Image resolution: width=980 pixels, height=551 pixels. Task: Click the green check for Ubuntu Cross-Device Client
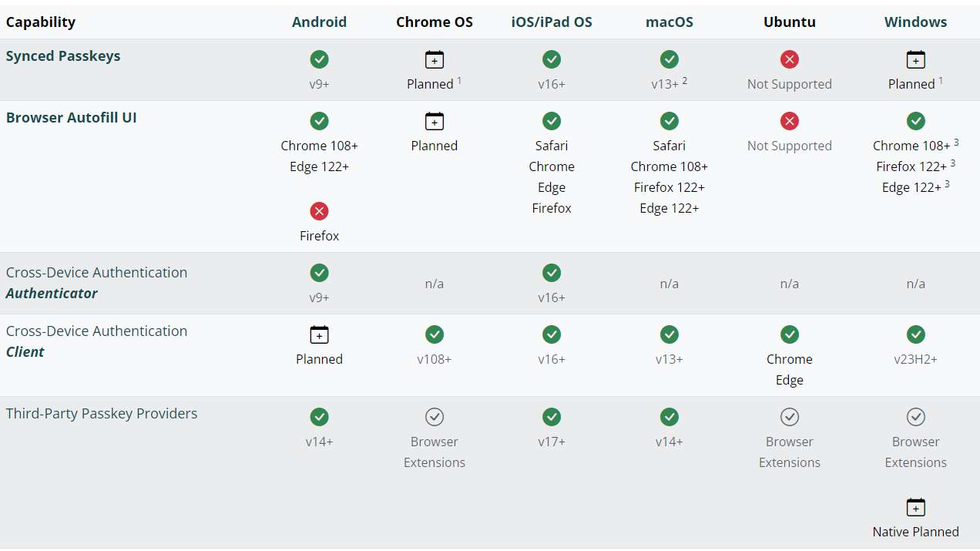point(789,334)
